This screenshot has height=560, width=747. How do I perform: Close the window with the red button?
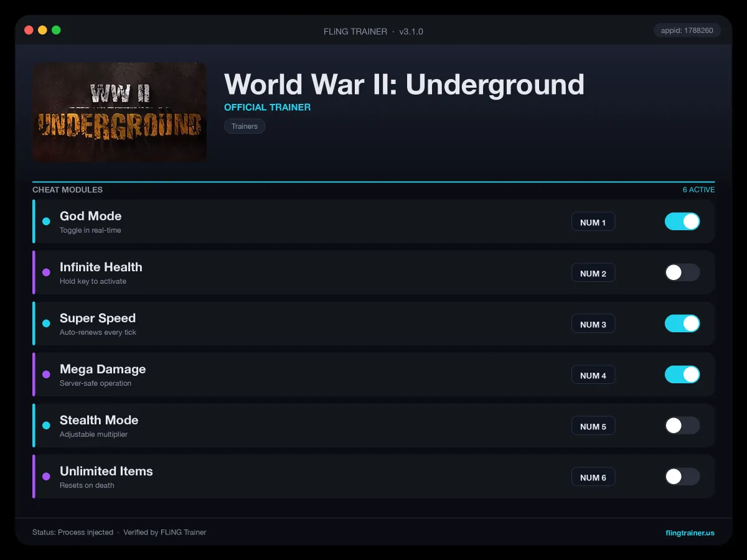point(29,30)
